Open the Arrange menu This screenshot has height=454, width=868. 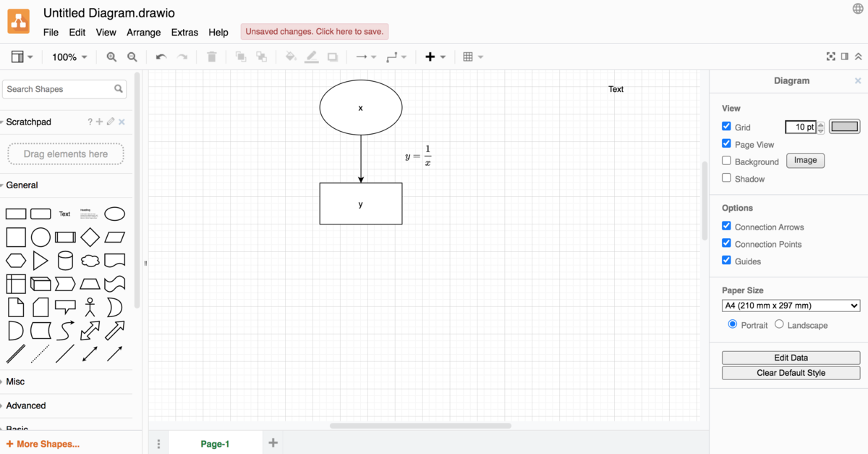coord(144,33)
